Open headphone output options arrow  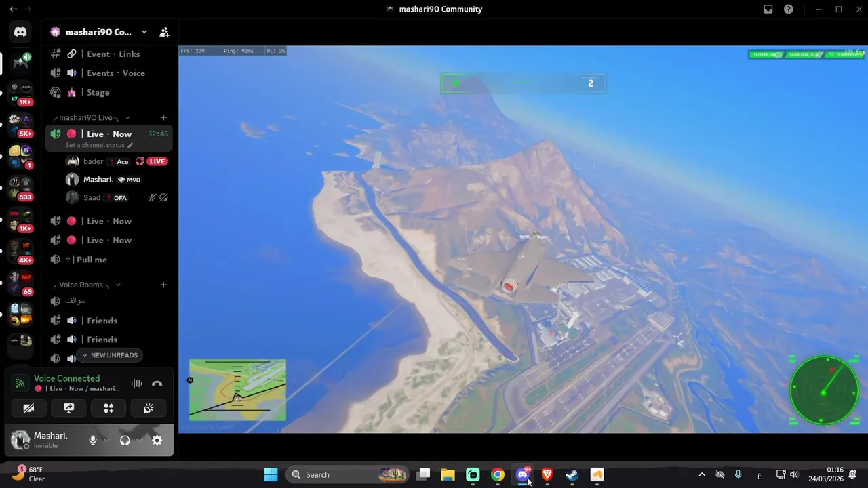coord(139,441)
